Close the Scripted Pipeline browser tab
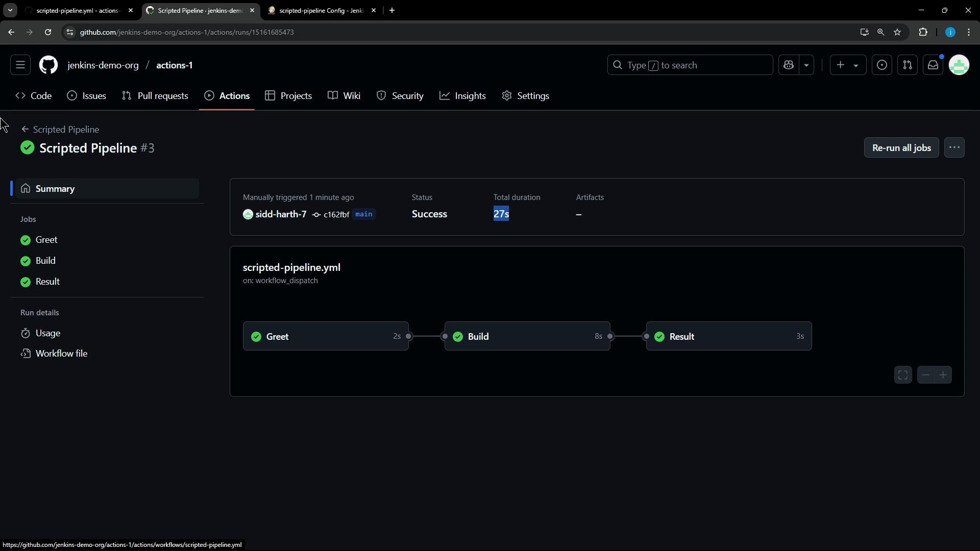980x551 pixels. point(252,10)
